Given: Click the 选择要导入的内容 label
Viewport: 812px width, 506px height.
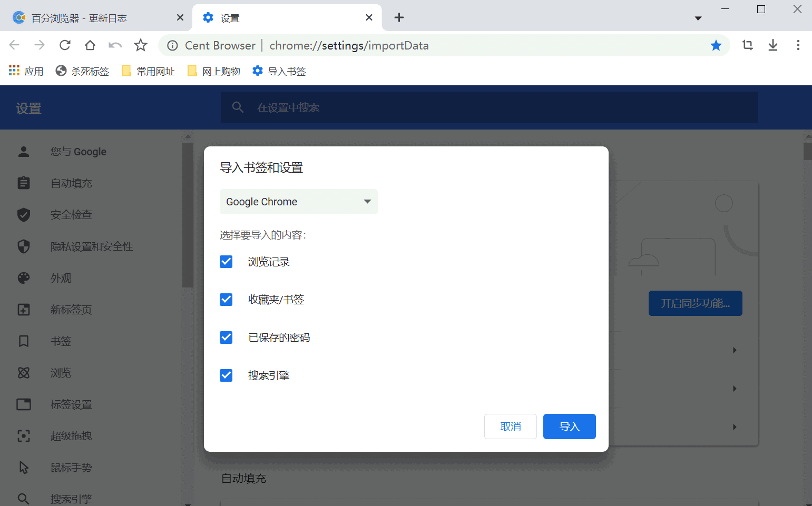Looking at the screenshot, I should tap(263, 235).
